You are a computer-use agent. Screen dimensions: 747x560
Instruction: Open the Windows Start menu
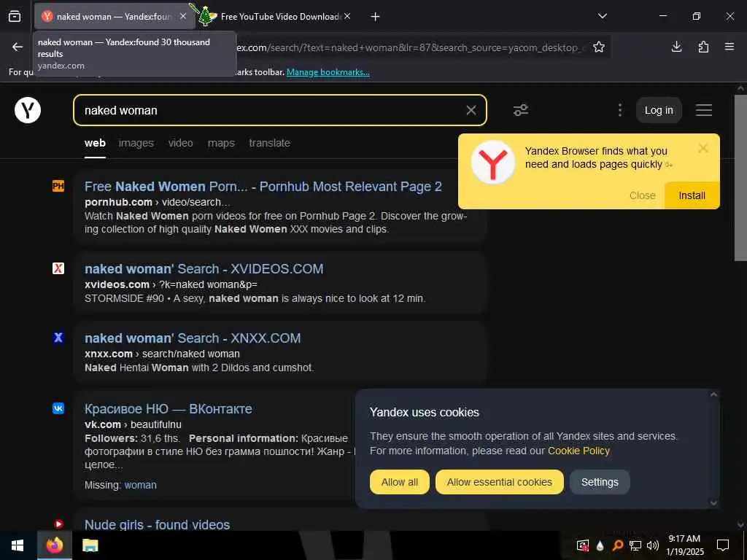coord(18,545)
